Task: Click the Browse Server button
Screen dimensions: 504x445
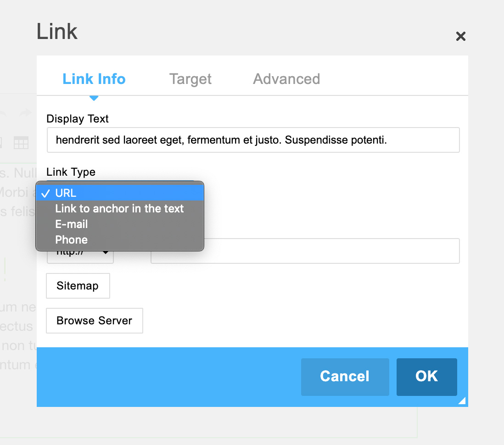Action: (x=95, y=321)
